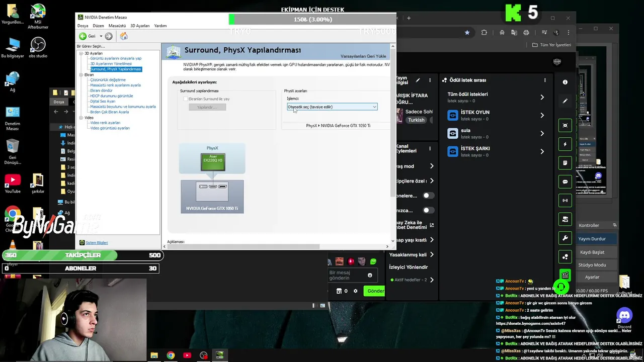Click the wrench icon in Kick sidebar
Viewport: 644px width, 362px height.
(x=565, y=238)
